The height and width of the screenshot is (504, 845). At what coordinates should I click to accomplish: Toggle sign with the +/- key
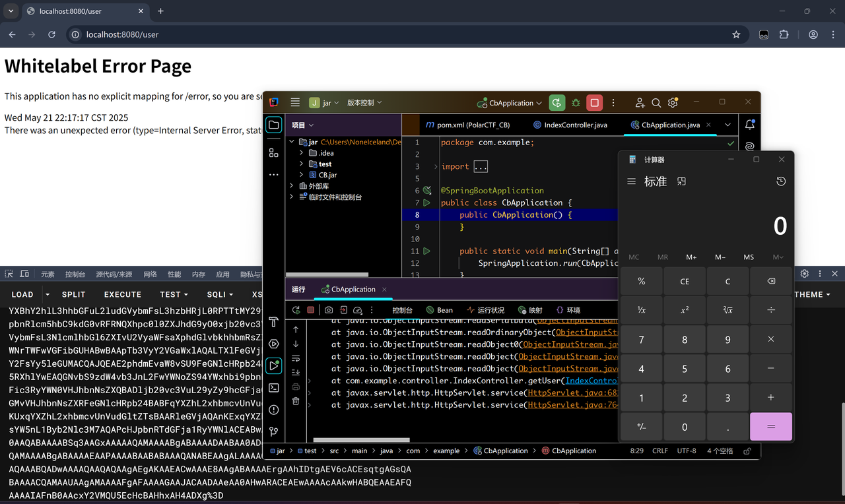coord(641,427)
